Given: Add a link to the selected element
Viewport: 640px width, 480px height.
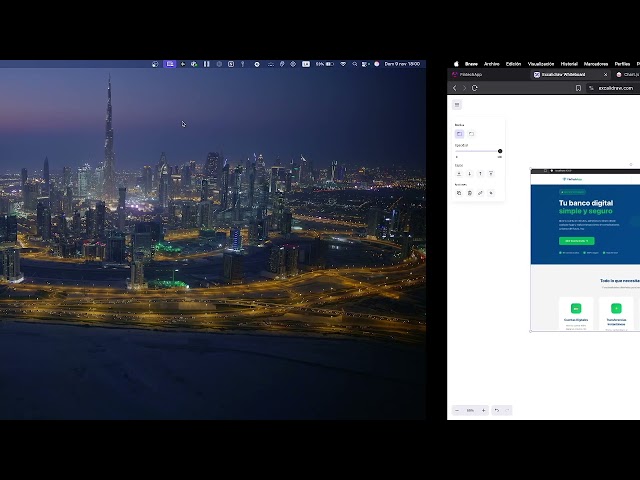Looking at the screenshot, I should click(480, 193).
